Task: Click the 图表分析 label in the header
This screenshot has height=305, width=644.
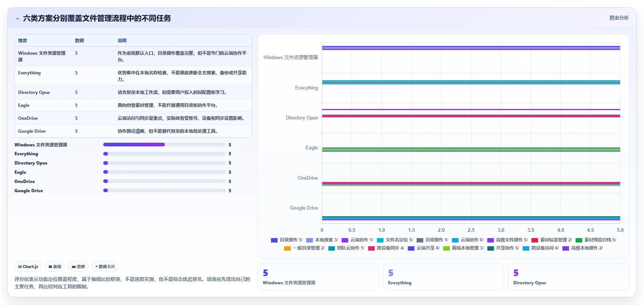Action: pos(619,18)
